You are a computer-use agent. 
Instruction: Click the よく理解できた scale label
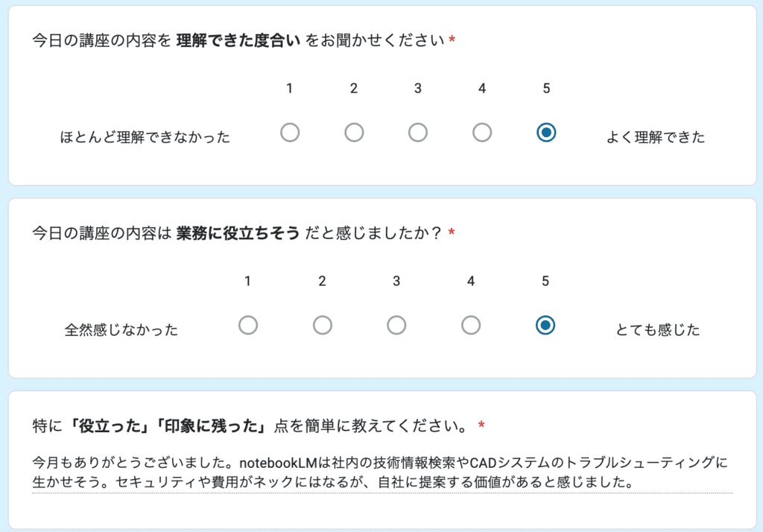point(659,136)
